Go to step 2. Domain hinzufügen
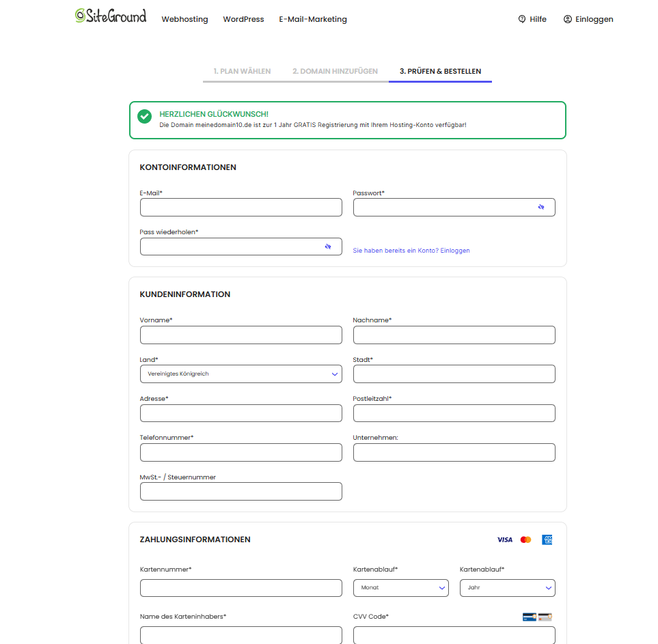 335,71
